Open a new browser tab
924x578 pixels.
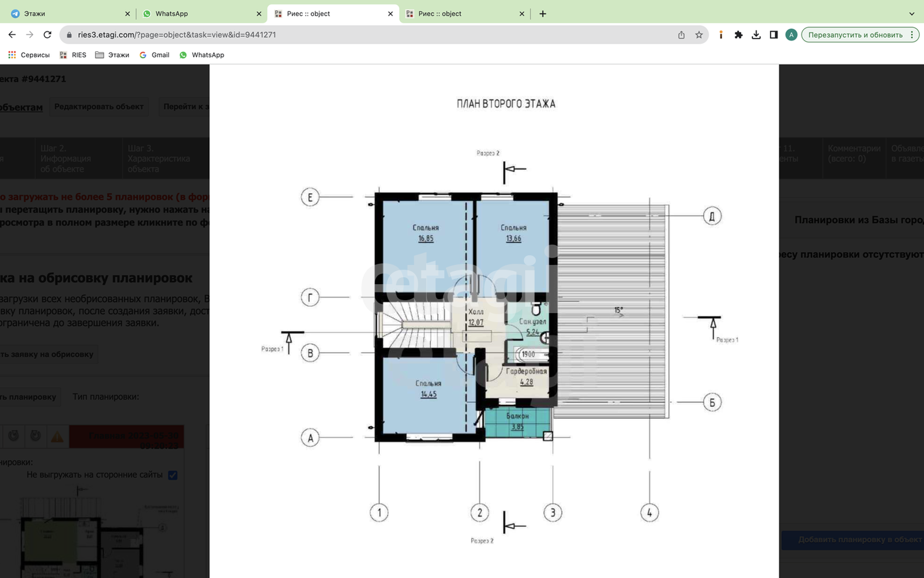tap(542, 13)
